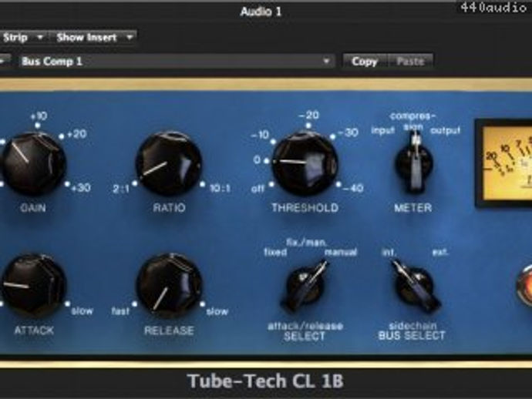
Task: Click the 'ext.' sidechain label
Action: (440, 252)
